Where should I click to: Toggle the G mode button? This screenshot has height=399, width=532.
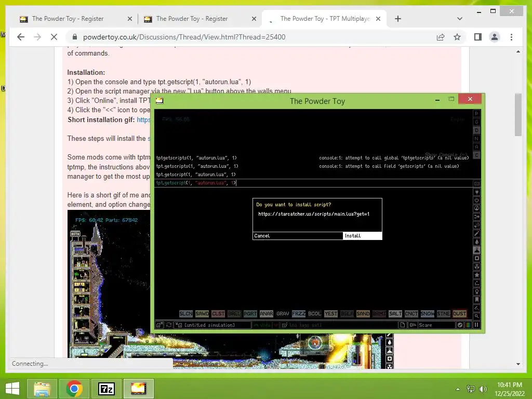(477, 122)
